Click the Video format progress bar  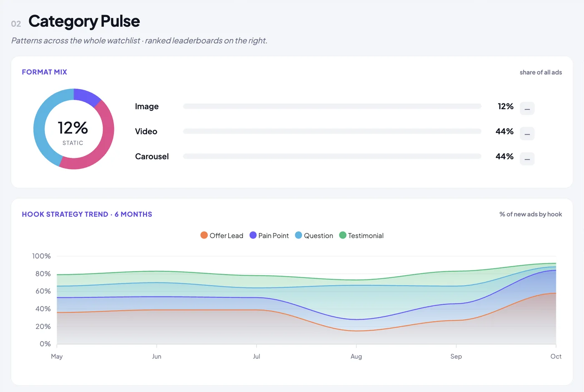point(332,131)
